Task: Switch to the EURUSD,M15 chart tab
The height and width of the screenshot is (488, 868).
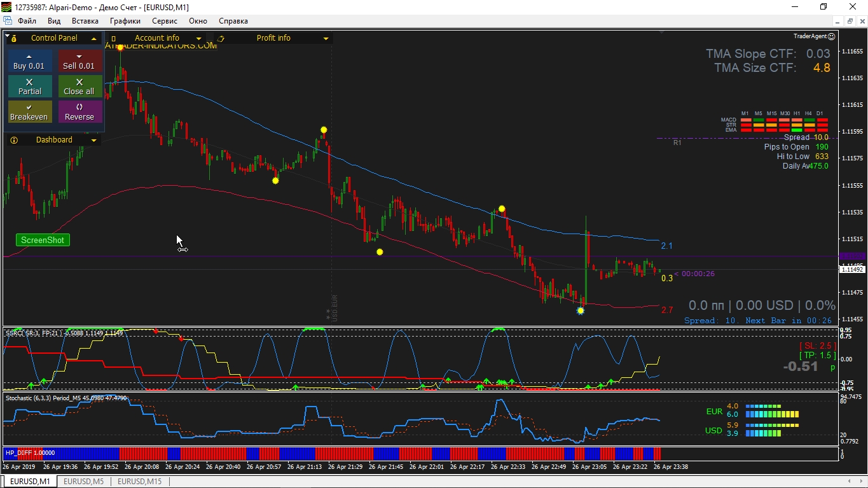Action: pos(139,482)
